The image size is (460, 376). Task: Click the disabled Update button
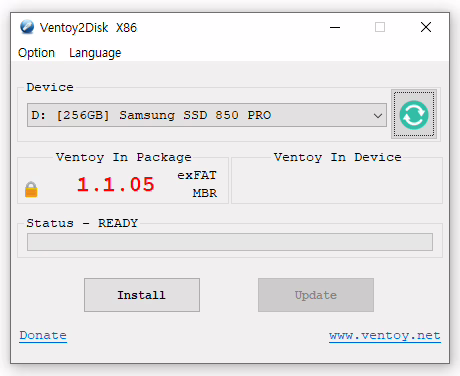[x=316, y=295]
